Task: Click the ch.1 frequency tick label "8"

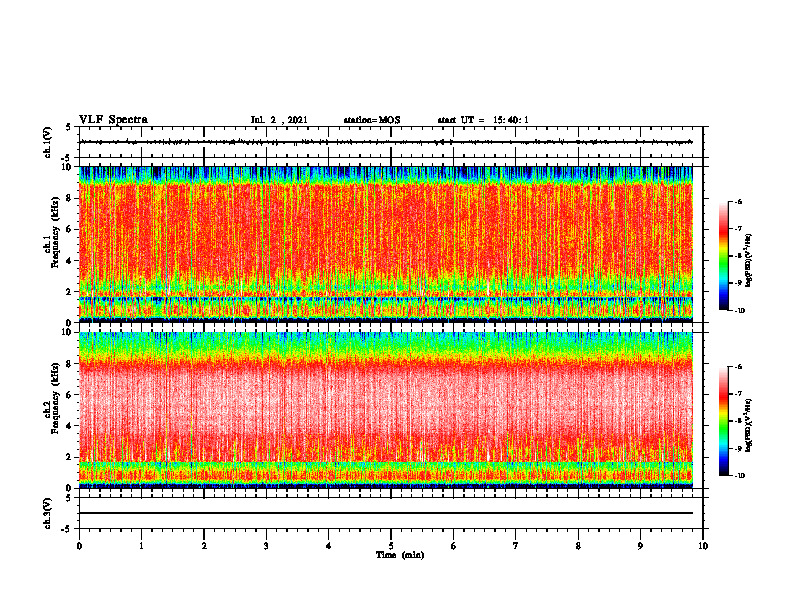Action: point(69,198)
